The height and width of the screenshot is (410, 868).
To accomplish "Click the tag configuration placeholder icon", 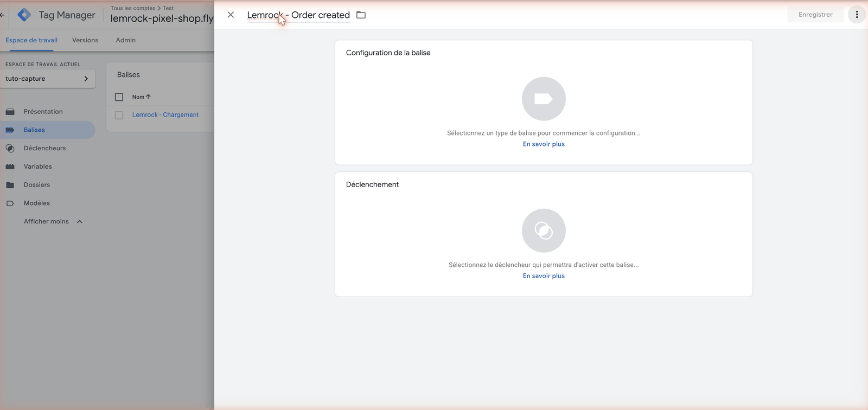I will click(544, 99).
